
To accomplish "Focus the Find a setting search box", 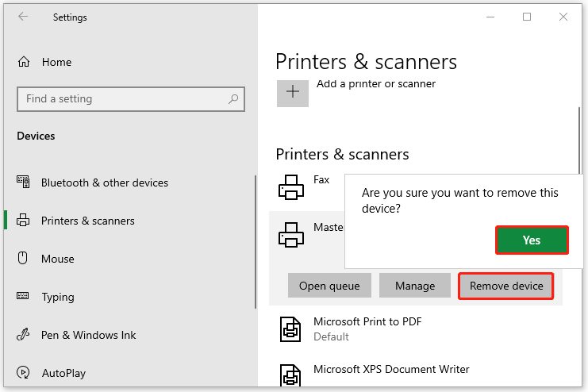I will coord(130,99).
